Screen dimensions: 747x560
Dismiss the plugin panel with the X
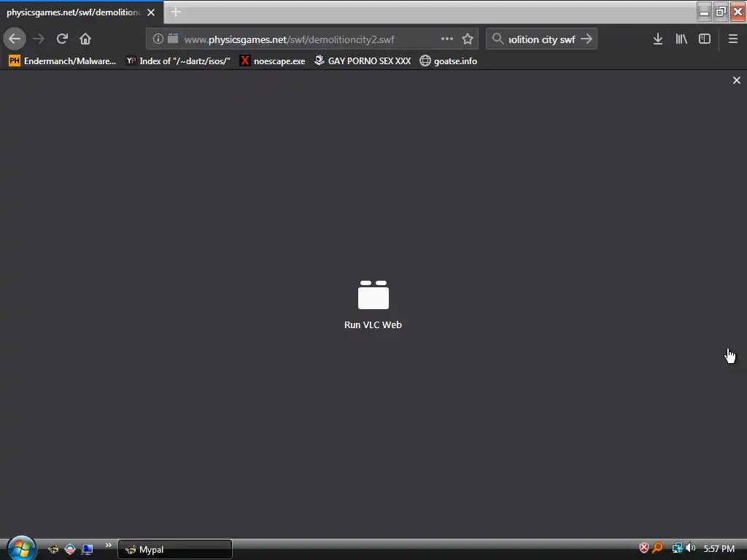pos(737,80)
